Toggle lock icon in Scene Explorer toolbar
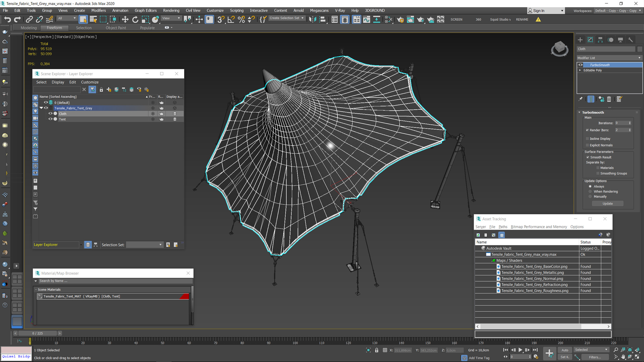The height and width of the screenshot is (362, 644). pos(101,89)
